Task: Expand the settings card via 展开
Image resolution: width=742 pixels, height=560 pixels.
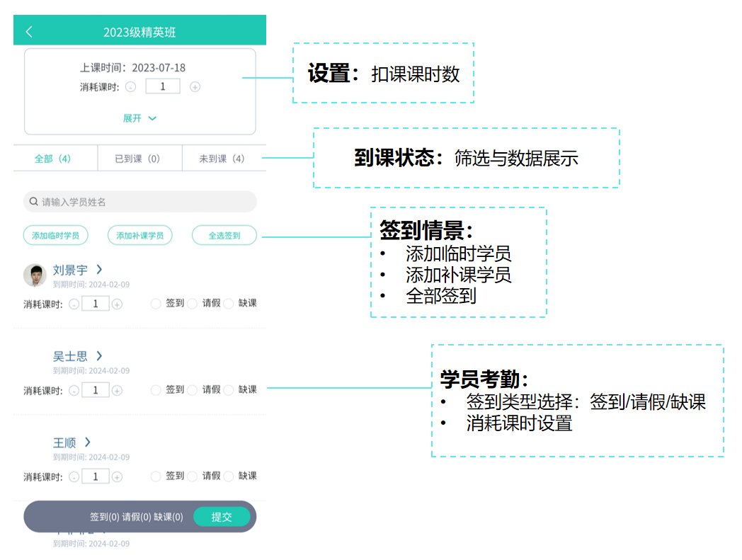Action: 139,118
